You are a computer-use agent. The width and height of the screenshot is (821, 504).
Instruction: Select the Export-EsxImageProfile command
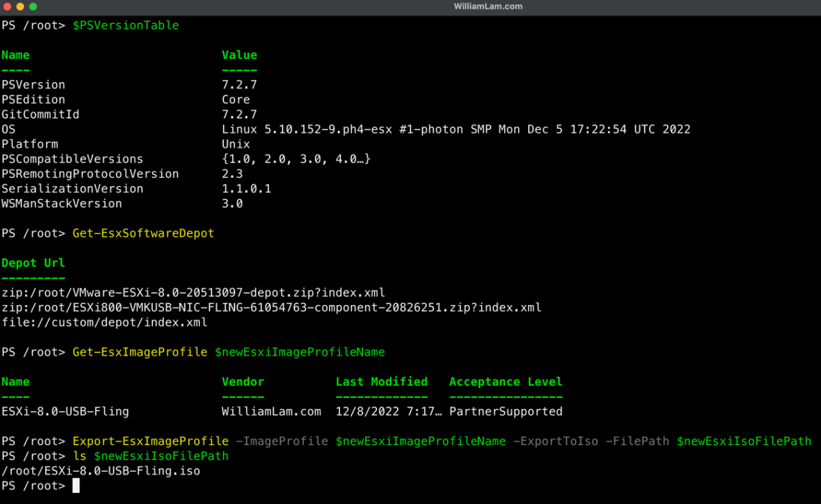151,442
